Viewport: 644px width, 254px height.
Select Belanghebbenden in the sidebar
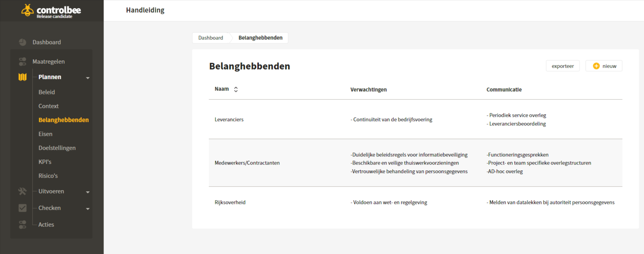pos(64,120)
